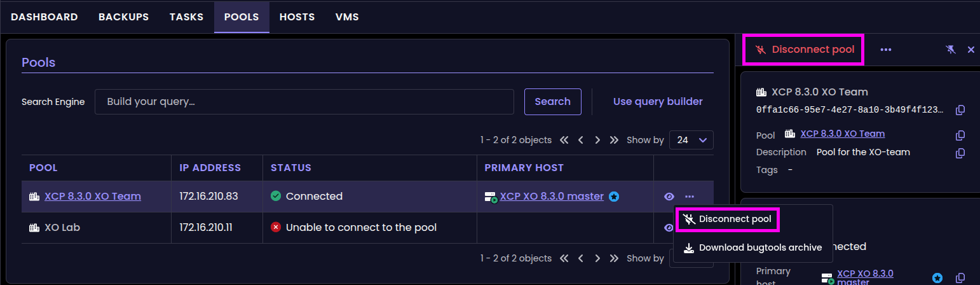
Task: Go to the previous page with the top left chevron
Action: [x=581, y=140]
